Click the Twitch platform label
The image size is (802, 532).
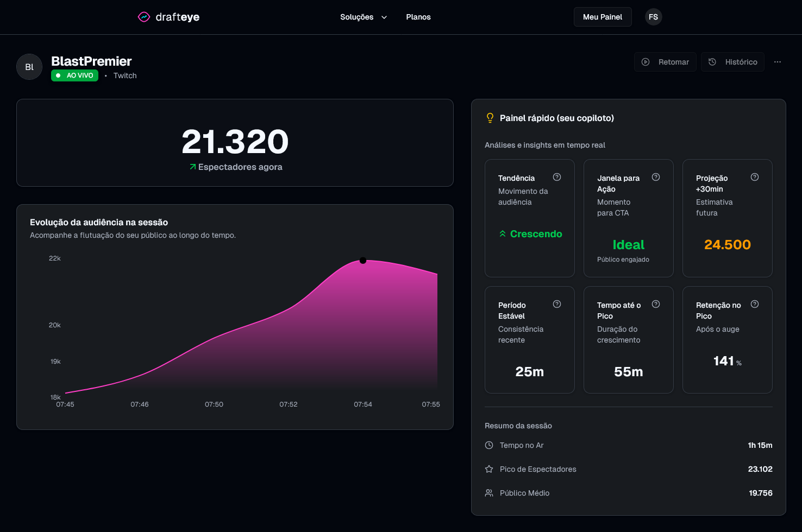click(x=125, y=75)
